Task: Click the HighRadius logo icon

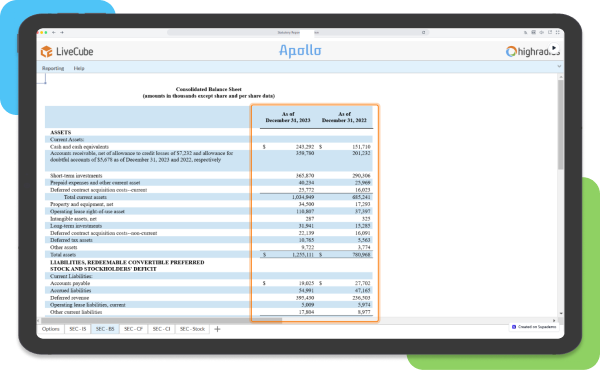Action: coord(511,51)
